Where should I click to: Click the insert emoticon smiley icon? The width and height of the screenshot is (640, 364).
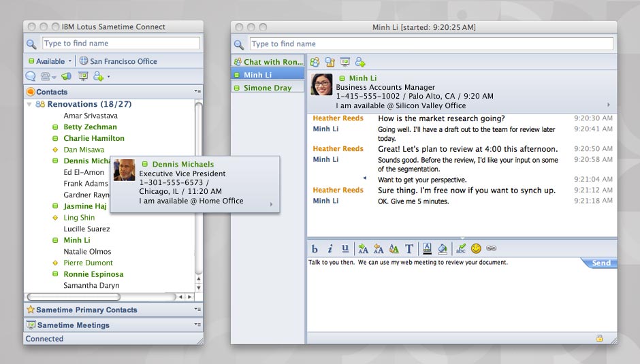(476, 248)
